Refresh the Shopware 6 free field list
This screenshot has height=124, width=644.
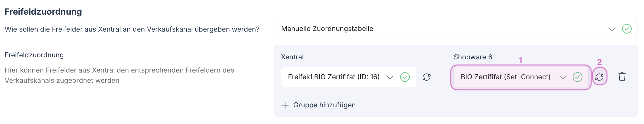[599, 77]
